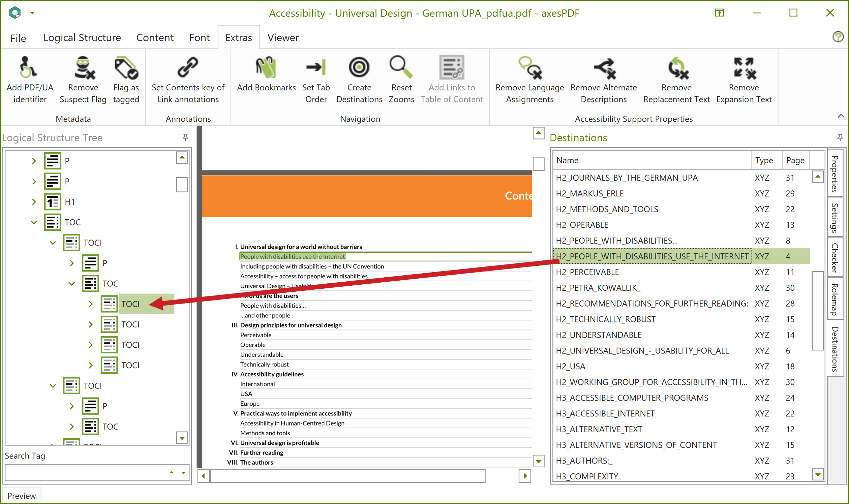Click Add Bookmarks icon
The image size is (849, 504).
point(266,67)
